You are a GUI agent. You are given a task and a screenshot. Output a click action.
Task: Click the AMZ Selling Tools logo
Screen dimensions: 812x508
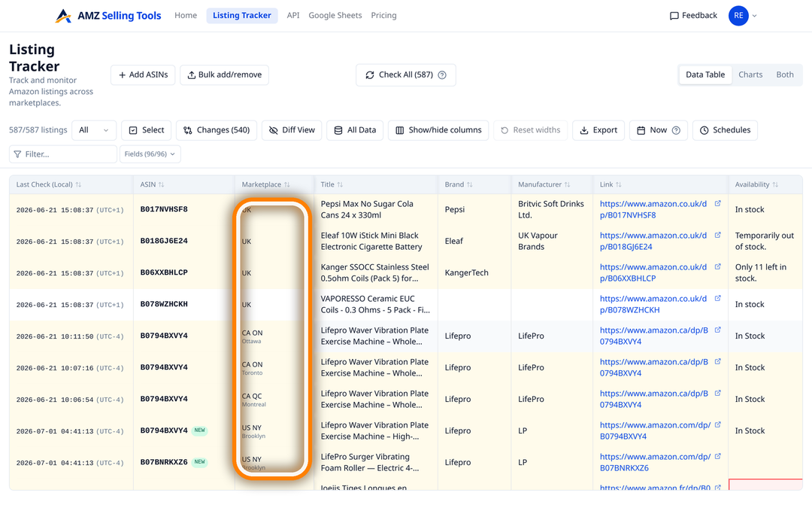pyautogui.click(x=108, y=16)
